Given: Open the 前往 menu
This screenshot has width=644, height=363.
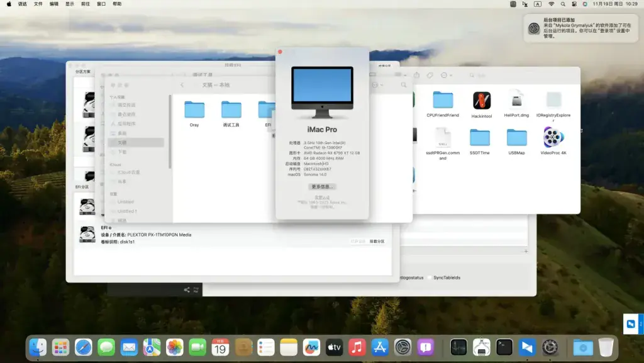Looking at the screenshot, I should pos(86,4).
